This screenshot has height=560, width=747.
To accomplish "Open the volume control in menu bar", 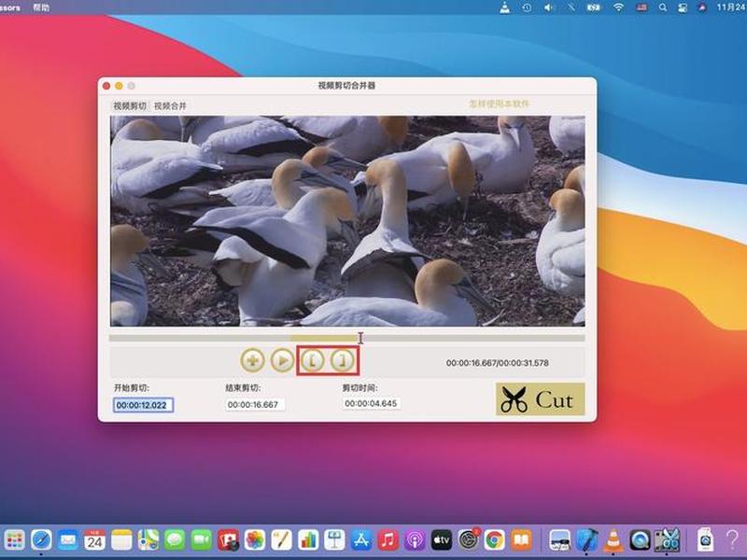I will 549,7.
